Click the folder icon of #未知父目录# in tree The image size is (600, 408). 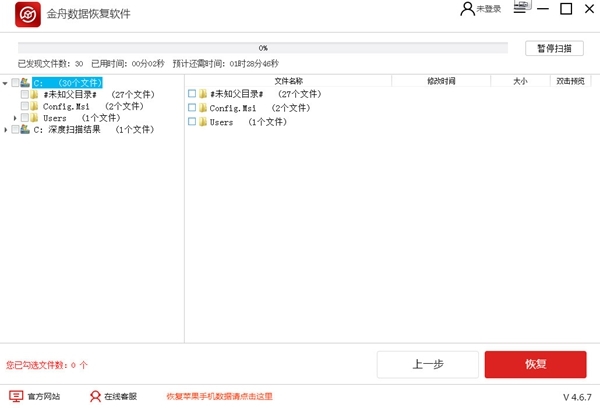point(34,94)
